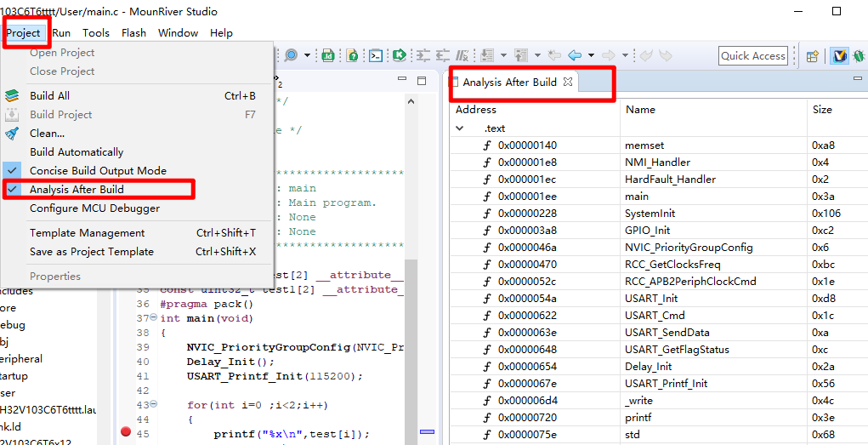Screen dimensions: 868x445
Task: Open the Flash menu
Action: (133, 33)
